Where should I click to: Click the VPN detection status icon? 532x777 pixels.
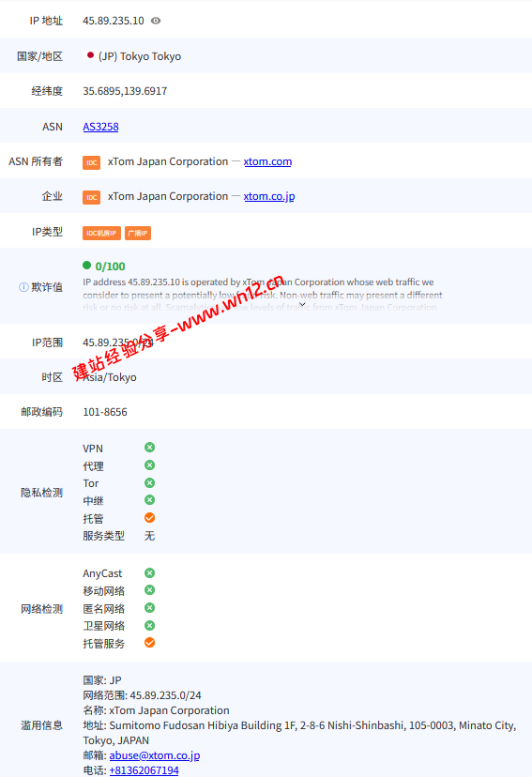tap(149, 448)
